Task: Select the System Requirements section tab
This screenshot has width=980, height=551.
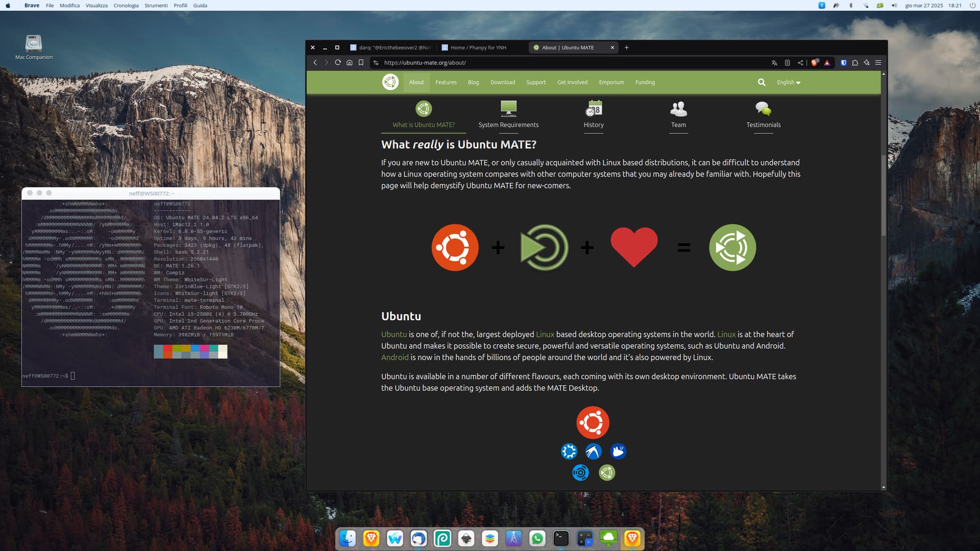Action: tap(508, 115)
